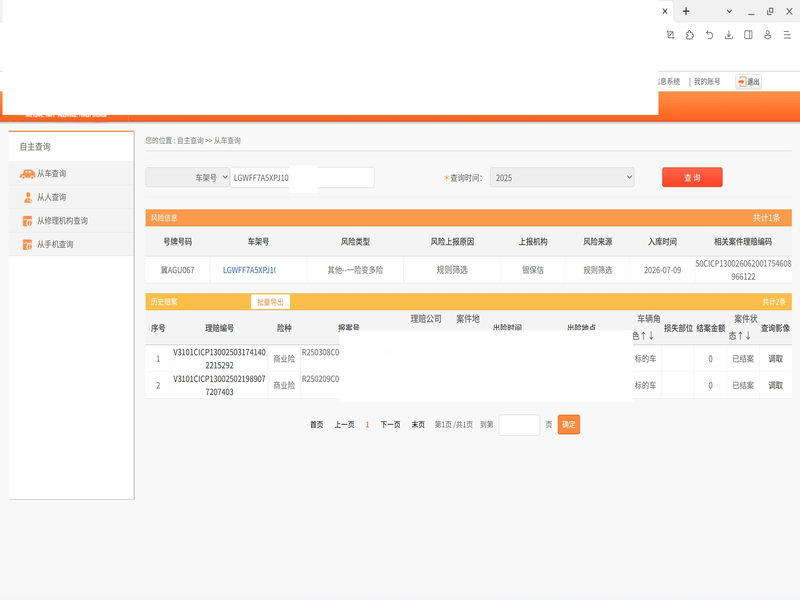800x600 pixels.
Task: Select 从手机查询 in the sidebar
Action: click(x=55, y=244)
